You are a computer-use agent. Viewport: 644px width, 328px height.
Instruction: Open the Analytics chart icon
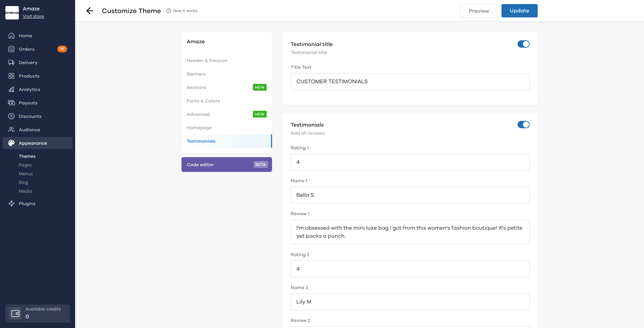click(11, 89)
